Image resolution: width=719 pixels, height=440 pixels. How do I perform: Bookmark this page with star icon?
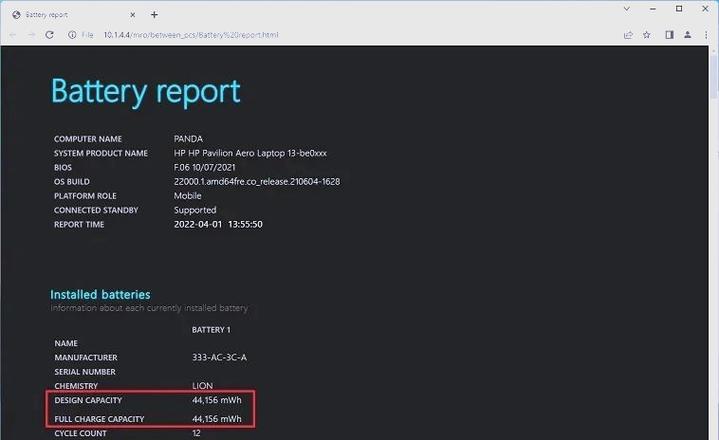[647, 35]
